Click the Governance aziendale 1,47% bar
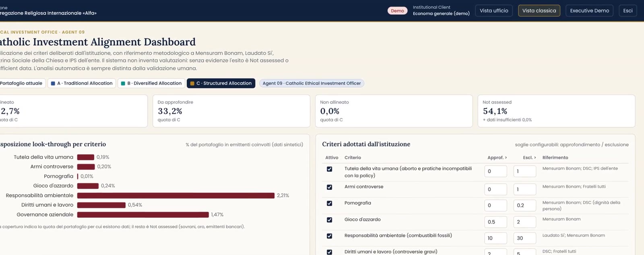644x255 pixels. coord(143,215)
